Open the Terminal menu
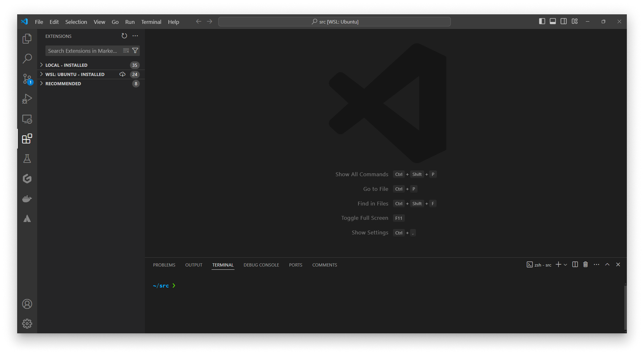 point(151,22)
